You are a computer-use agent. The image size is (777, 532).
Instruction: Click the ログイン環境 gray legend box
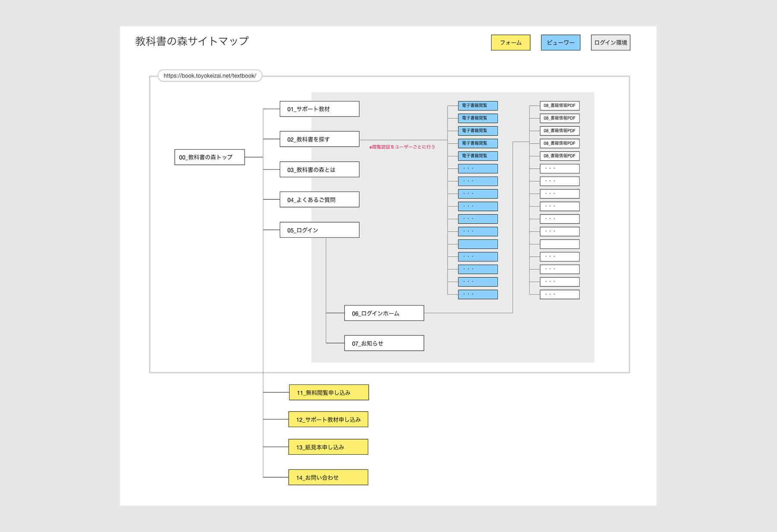[x=610, y=43]
